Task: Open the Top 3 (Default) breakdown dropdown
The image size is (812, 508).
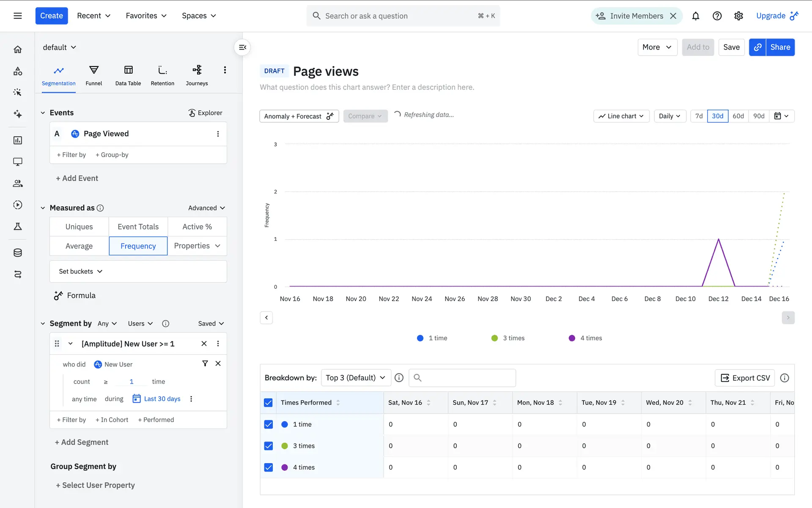Action: coord(355,378)
